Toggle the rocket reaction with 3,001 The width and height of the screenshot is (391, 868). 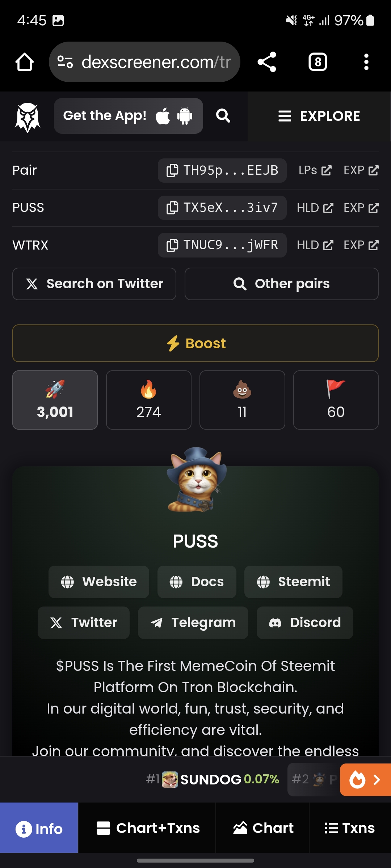(x=55, y=400)
